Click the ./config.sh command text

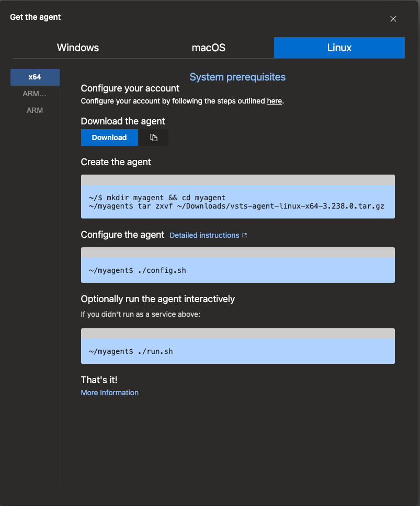coord(138,270)
